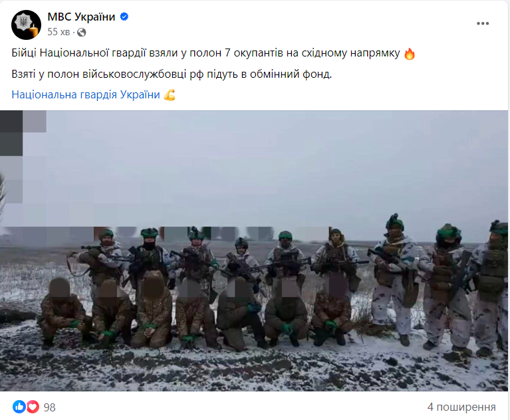View the 98 reactions count list
The image size is (510, 420).
click(49, 407)
